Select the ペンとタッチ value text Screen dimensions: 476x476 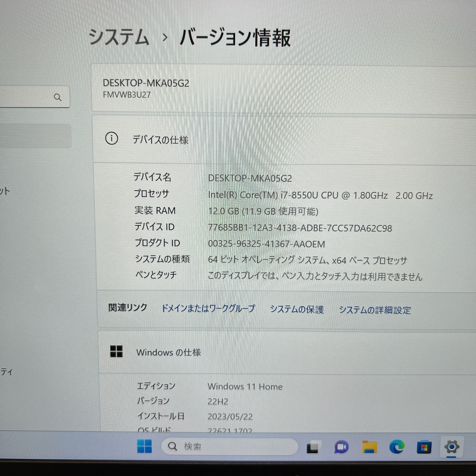tap(315, 276)
